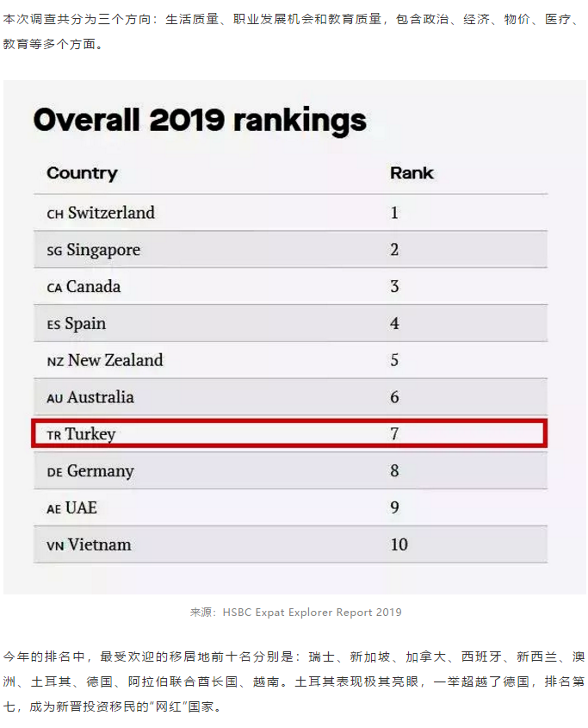Click the rank number 1 cell

(x=394, y=213)
